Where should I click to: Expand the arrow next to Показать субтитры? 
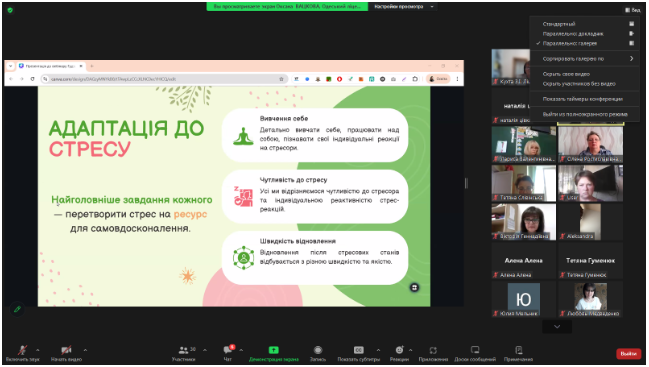click(378, 350)
